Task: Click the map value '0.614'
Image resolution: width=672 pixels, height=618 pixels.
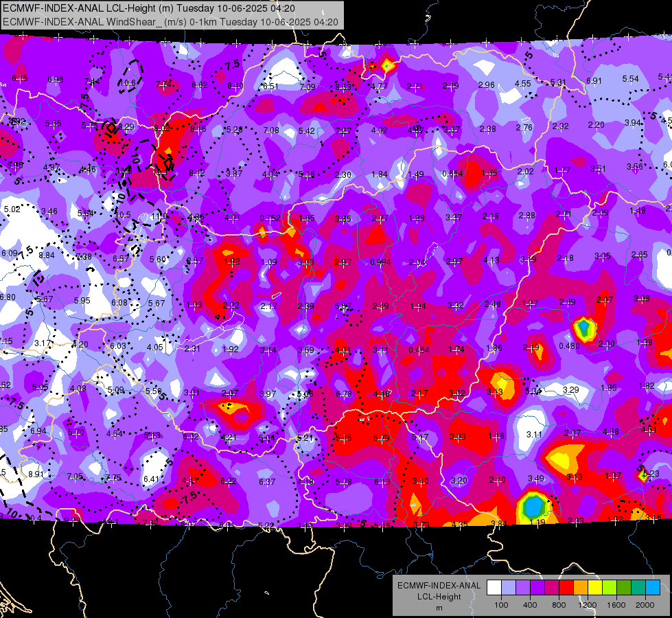Action: click(452, 173)
